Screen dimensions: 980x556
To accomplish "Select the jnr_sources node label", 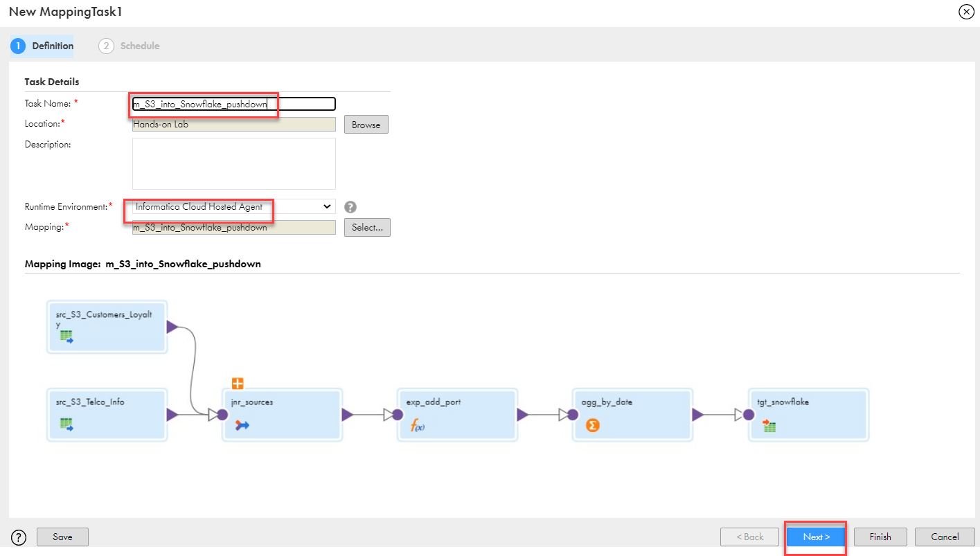I will pyautogui.click(x=252, y=402).
